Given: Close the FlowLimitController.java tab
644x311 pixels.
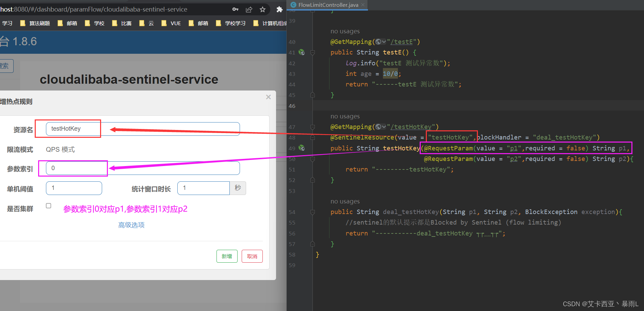Looking at the screenshot, I should tap(363, 5).
